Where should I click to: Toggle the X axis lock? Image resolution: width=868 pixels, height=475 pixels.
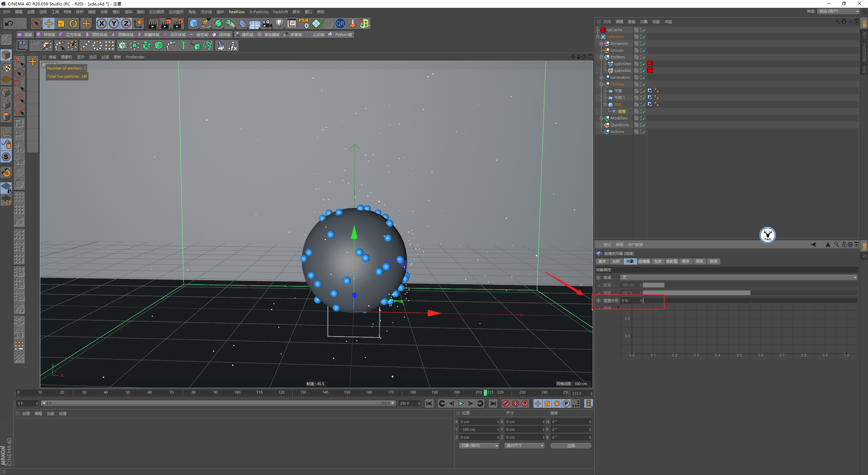tap(101, 23)
